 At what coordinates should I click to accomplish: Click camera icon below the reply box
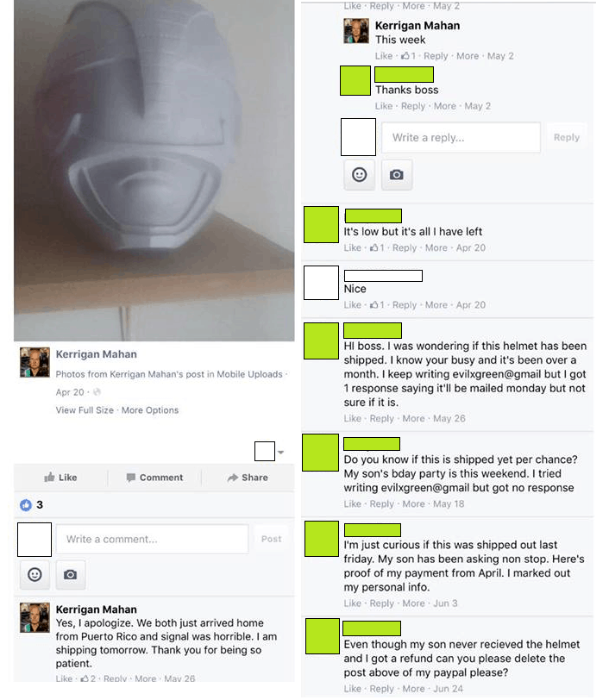click(x=396, y=174)
